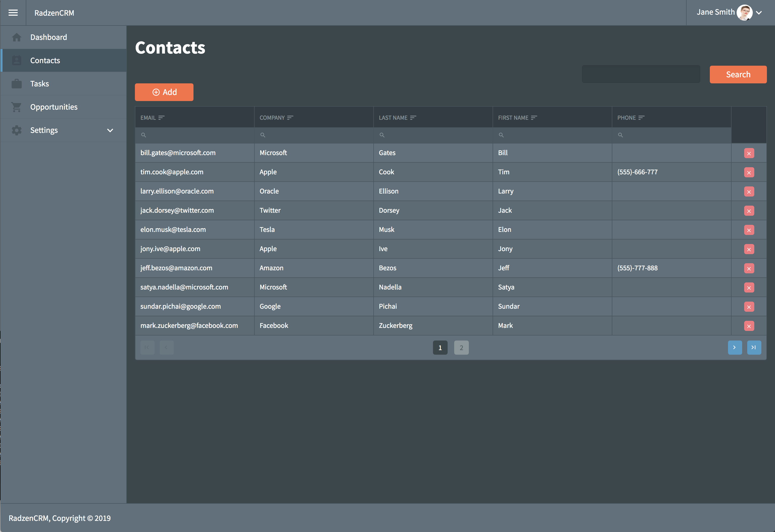Delete the tim.cook@apple.com contact

click(x=749, y=173)
